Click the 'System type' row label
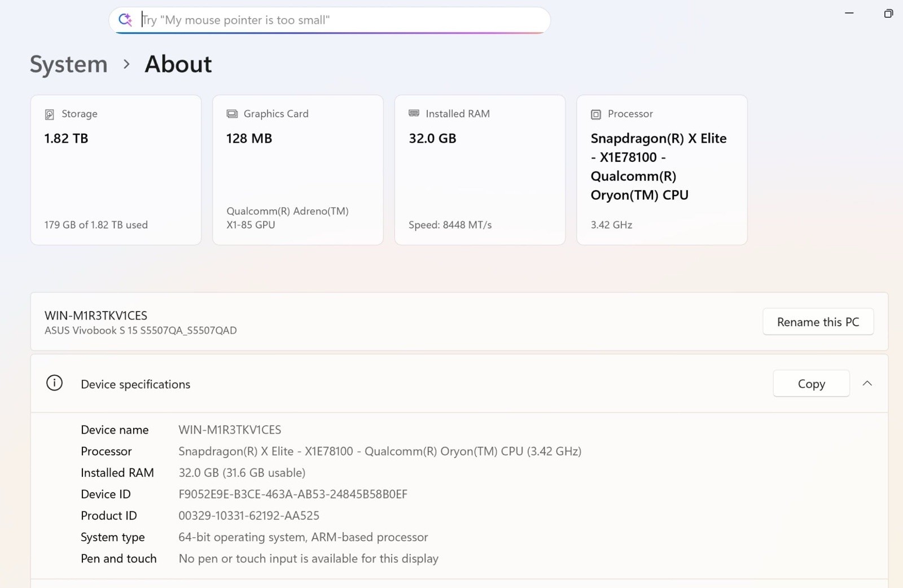Image resolution: width=903 pixels, height=588 pixels. (x=113, y=537)
